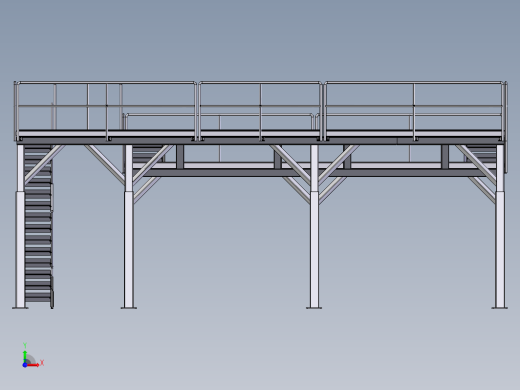Screen dimensions: 520x390
Task: Click the red X axis arrow of triad
Action: (33, 365)
